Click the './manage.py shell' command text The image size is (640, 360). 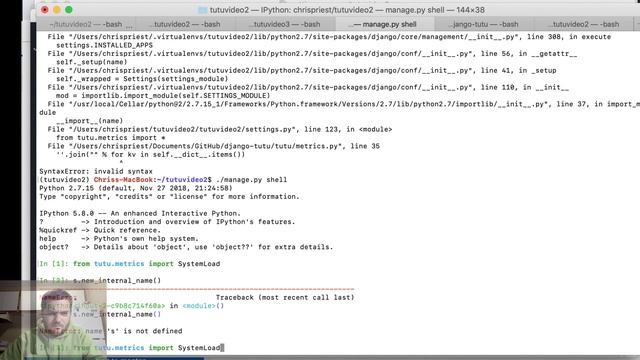pyautogui.click(x=251, y=180)
